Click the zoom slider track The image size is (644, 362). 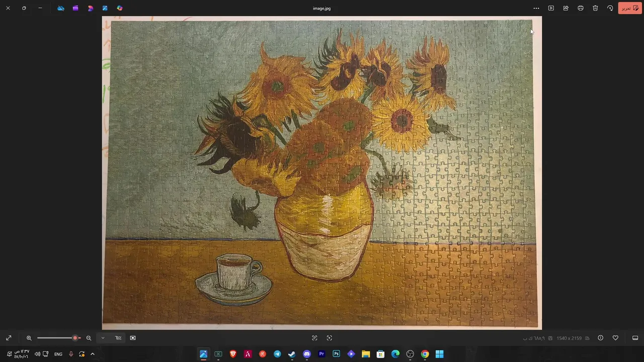(59, 338)
